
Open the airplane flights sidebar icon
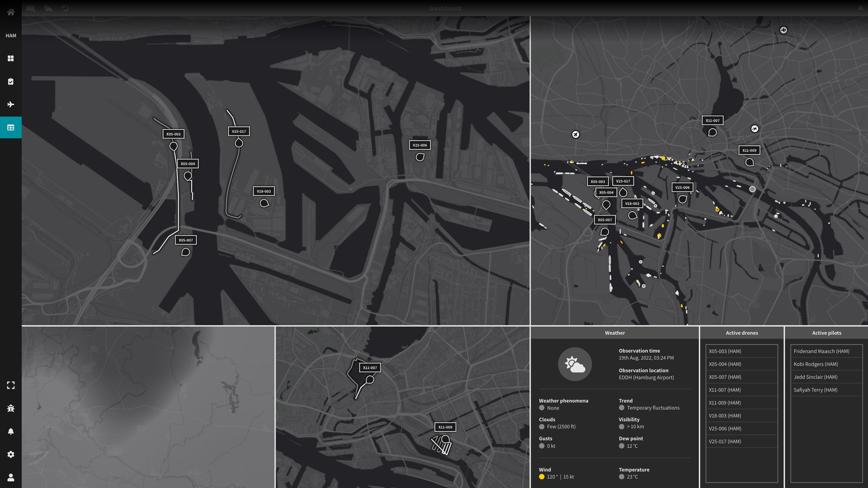(11, 104)
